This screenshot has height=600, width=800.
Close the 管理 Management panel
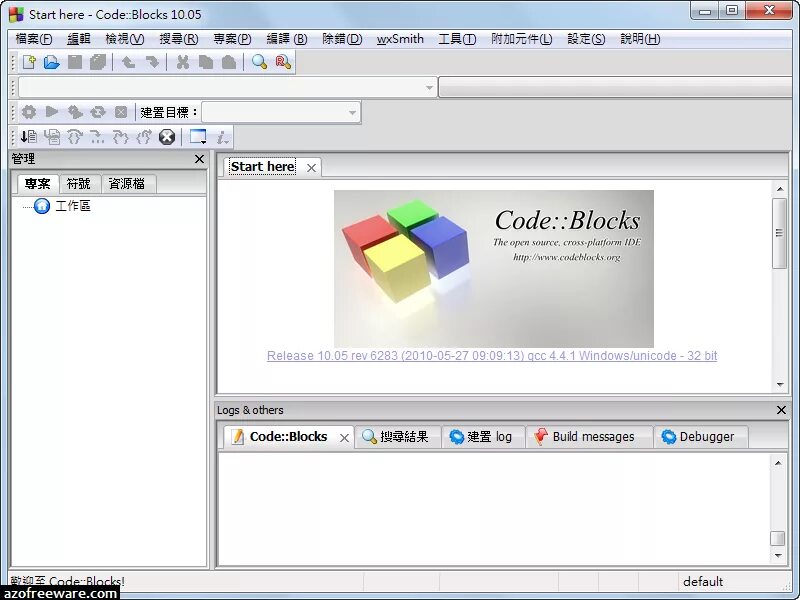coord(199,159)
